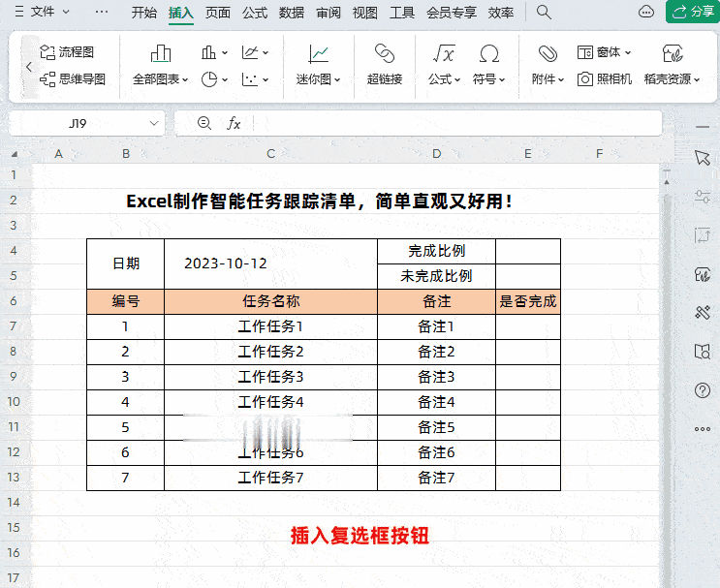Open the 窗体 form controls dropdown

click(x=604, y=52)
